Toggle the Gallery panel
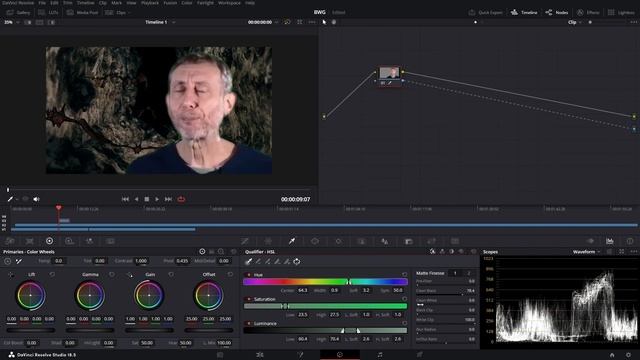The width and height of the screenshot is (640, 360). (19, 13)
